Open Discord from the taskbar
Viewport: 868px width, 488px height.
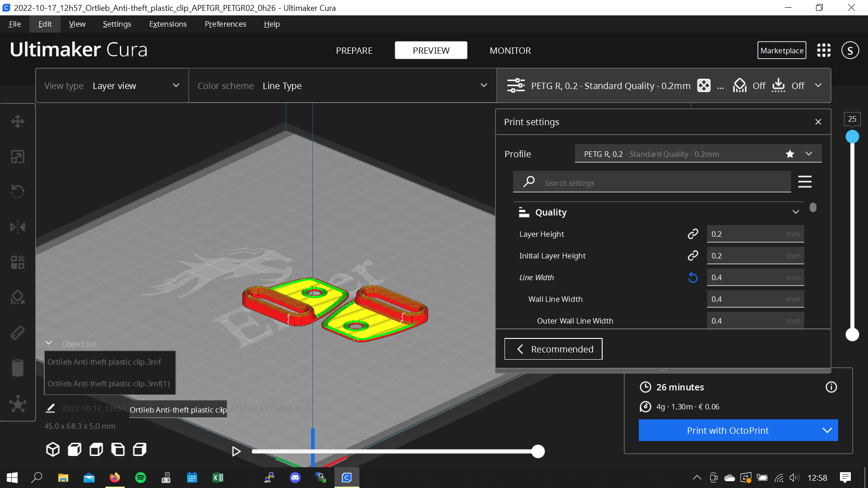295,478
